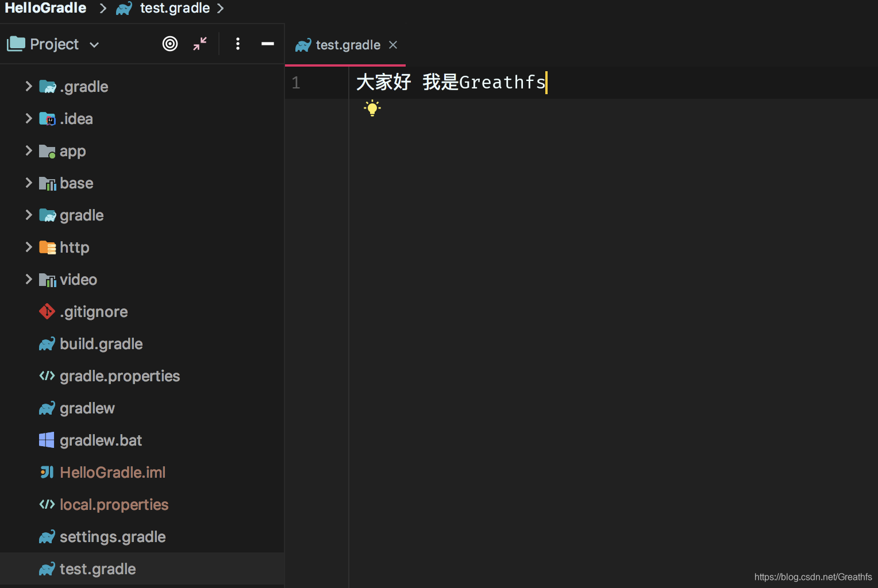This screenshot has height=588, width=878.
Task: Click the app folder name
Action: tap(72, 152)
